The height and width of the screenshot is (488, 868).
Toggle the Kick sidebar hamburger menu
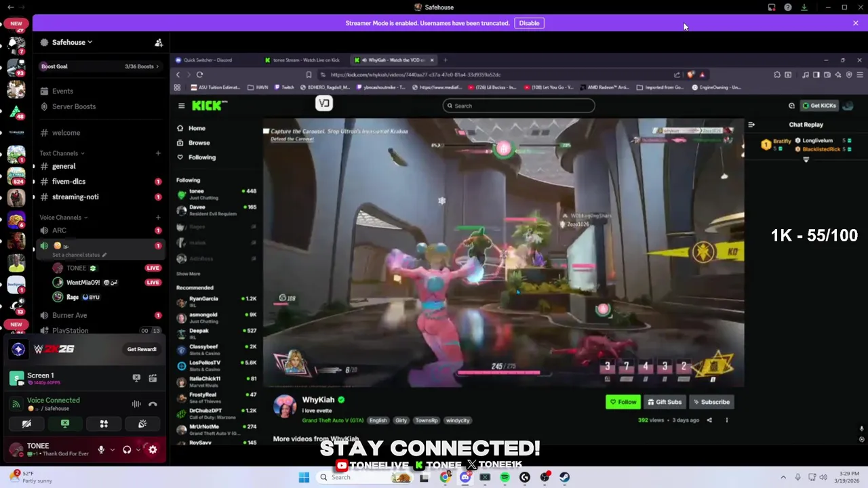pyautogui.click(x=181, y=106)
